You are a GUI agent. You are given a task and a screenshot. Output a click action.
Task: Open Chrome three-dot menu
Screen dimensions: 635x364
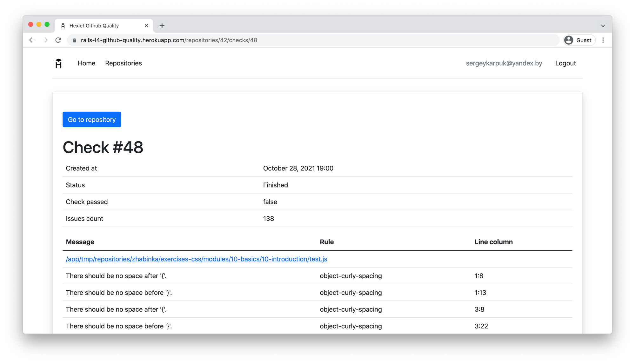(603, 40)
